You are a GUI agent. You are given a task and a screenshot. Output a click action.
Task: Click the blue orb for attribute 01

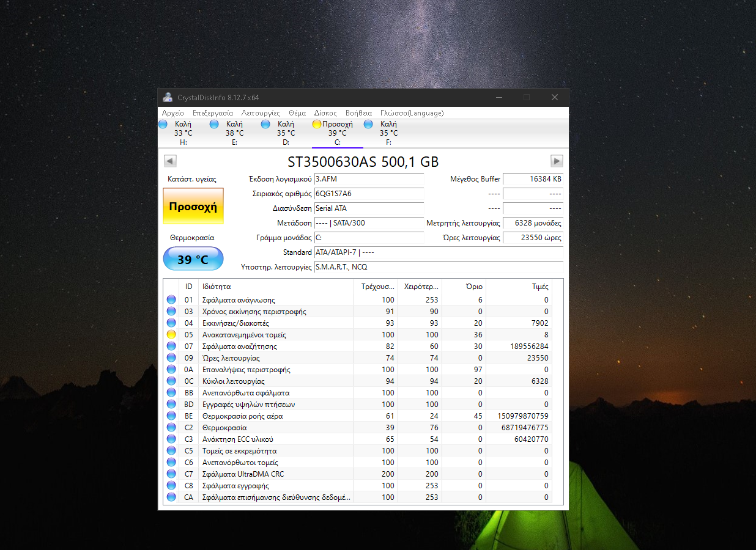click(171, 299)
